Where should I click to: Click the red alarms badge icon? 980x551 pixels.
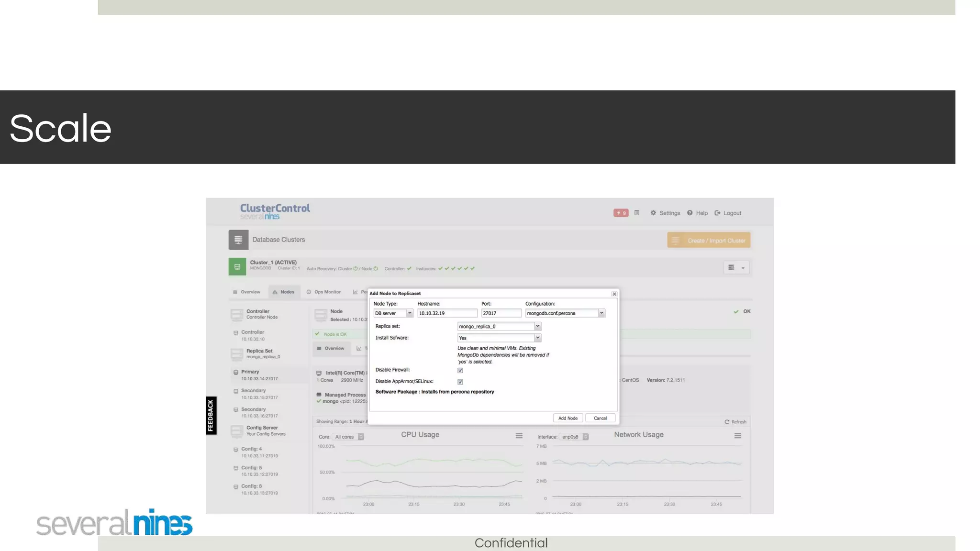point(621,213)
